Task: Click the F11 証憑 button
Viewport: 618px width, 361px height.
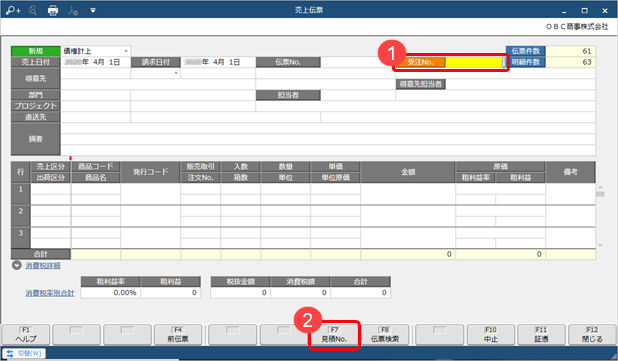Action: click(x=541, y=335)
